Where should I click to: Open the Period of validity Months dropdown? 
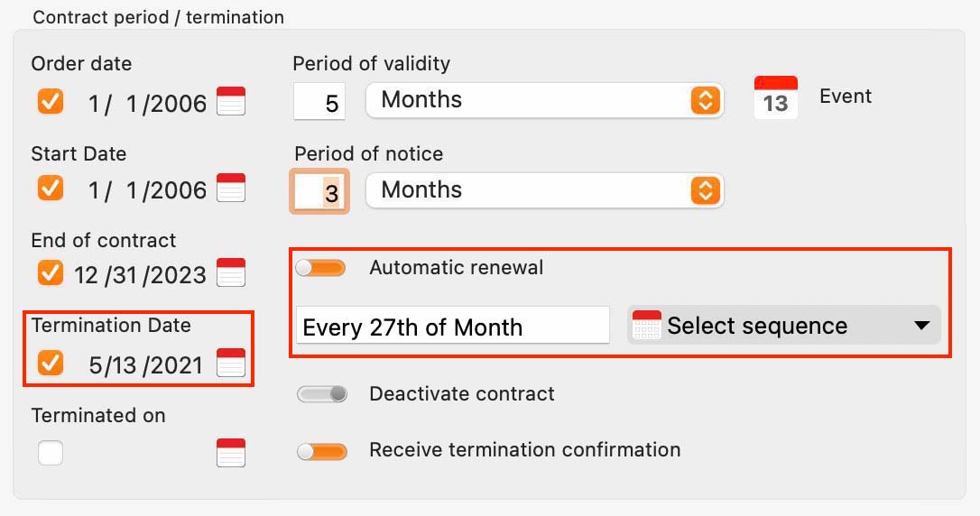(544, 100)
